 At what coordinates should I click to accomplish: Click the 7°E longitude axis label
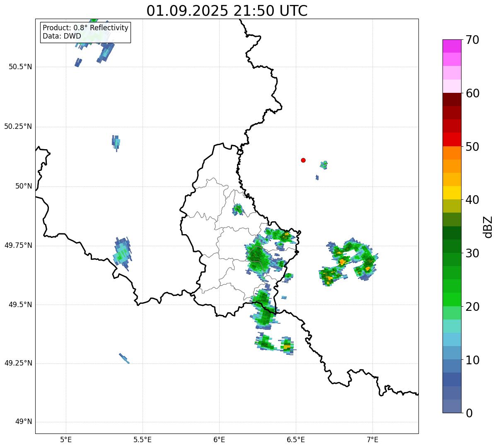(x=372, y=439)
